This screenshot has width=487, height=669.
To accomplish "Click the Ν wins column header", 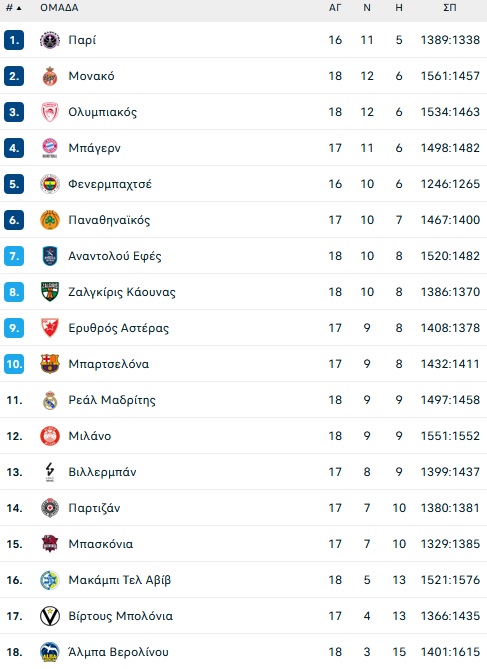I will click(x=367, y=8).
